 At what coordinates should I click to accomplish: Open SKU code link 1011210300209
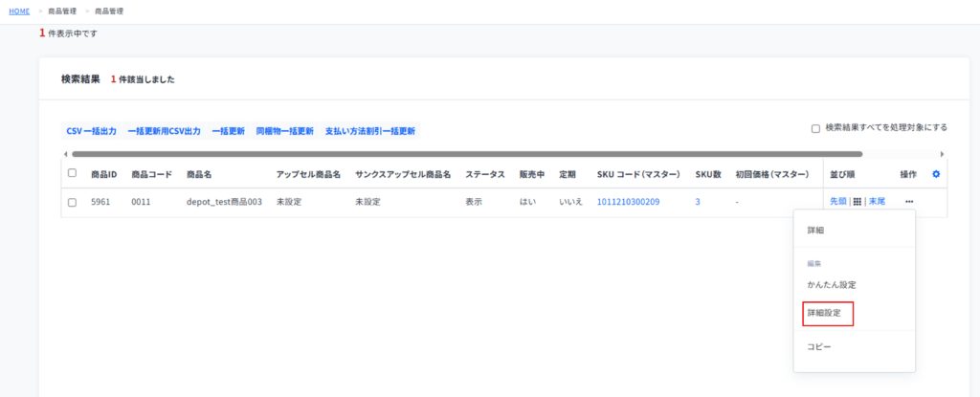(x=628, y=203)
